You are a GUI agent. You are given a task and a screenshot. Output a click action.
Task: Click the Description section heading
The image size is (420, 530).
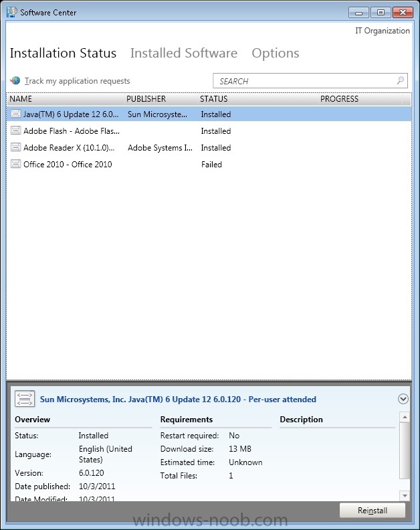pos(301,420)
